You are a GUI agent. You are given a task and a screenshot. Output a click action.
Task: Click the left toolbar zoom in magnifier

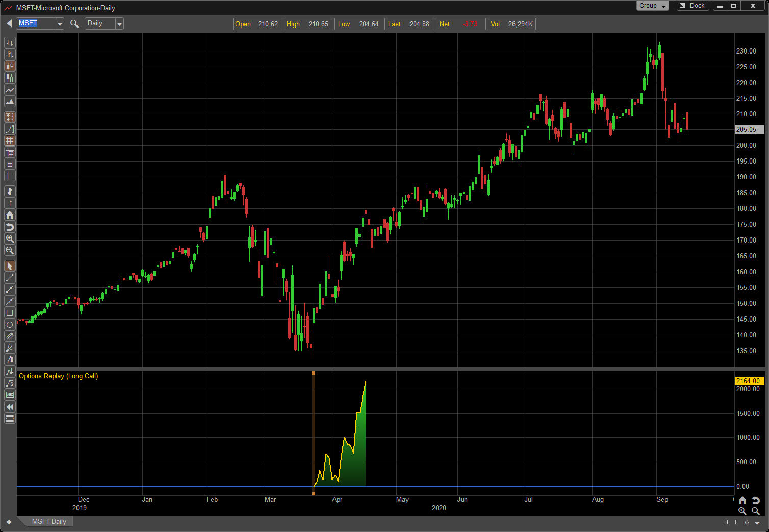click(x=10, y=238)
